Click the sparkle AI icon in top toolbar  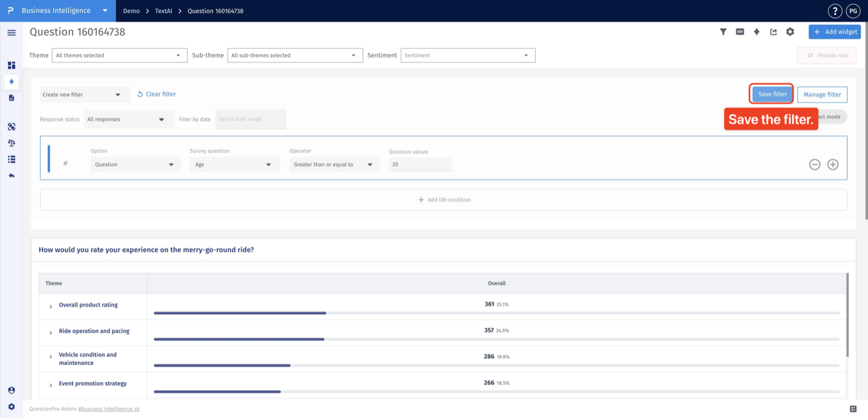coord(757,32)
